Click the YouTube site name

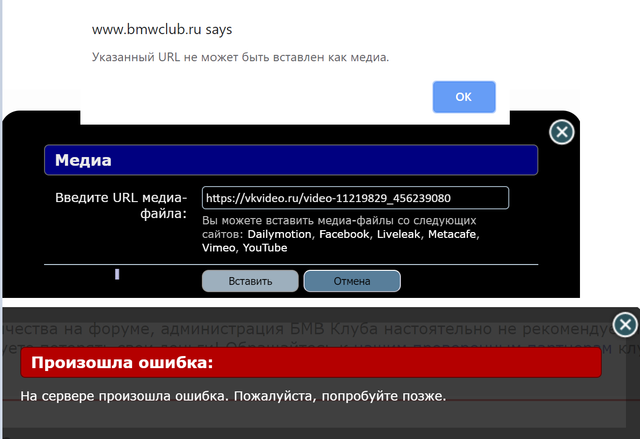(265, 248)
